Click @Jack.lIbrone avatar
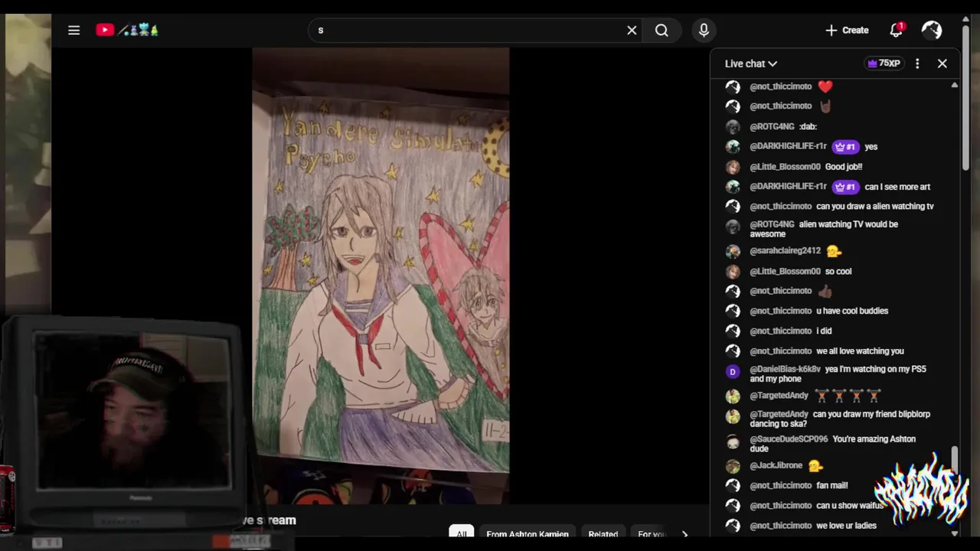This screenshot has height=551, width=980. pos(733,466)
